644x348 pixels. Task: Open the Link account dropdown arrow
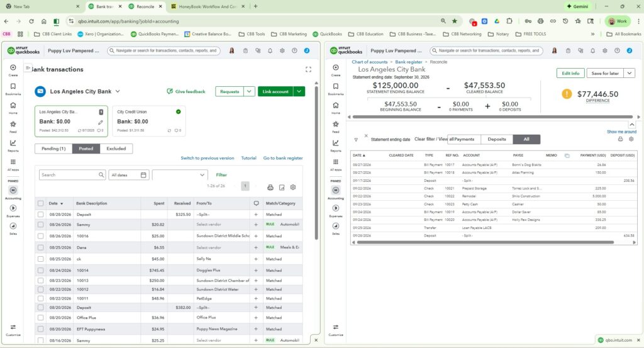299,92
